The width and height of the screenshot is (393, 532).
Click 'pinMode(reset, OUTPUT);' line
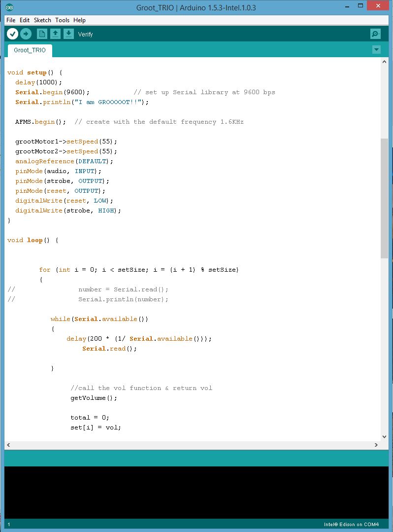pyautogui.click(x=60, y=191)
